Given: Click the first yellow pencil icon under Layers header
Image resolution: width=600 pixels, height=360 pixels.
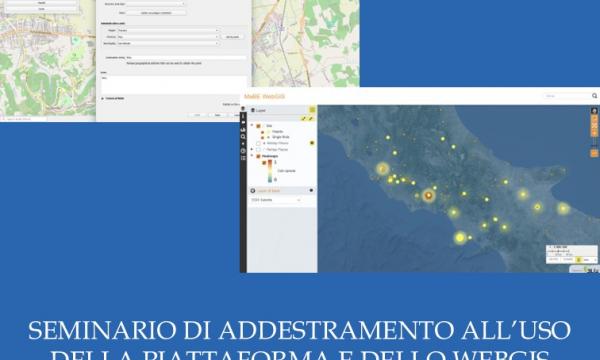Looking at the screenshot, I should point(303,119).
